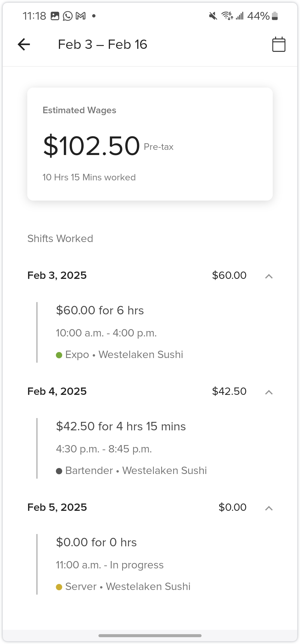Tap the battery status icon
Viewport: 300px width, 644px height.
(x=275, y=16)
